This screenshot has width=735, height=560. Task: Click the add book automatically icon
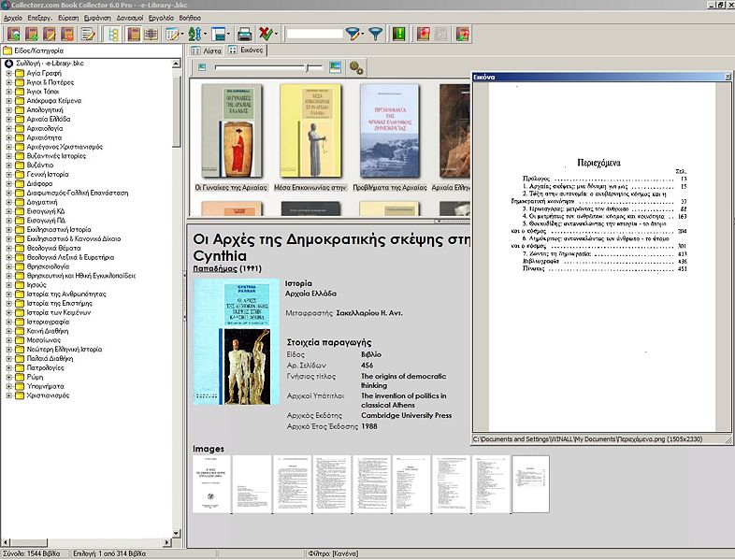[x=14, y=35]
